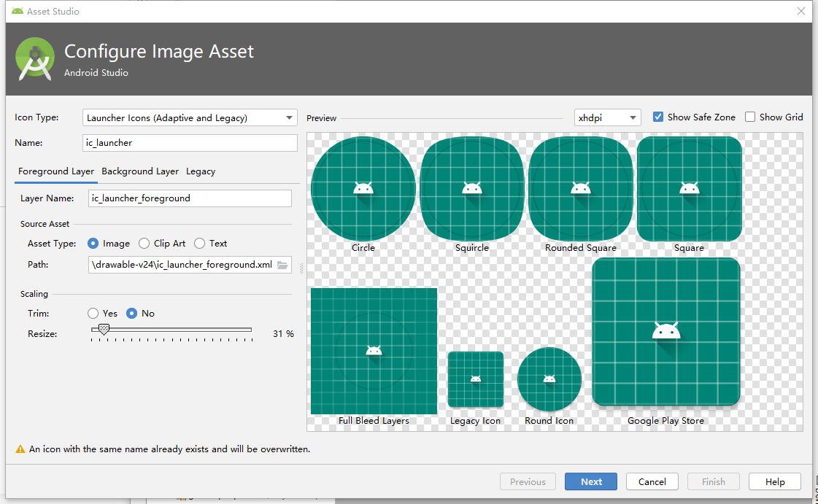
Task: Click the Resize slider handle
Action: pyautogui.click(x=104, y=330)
